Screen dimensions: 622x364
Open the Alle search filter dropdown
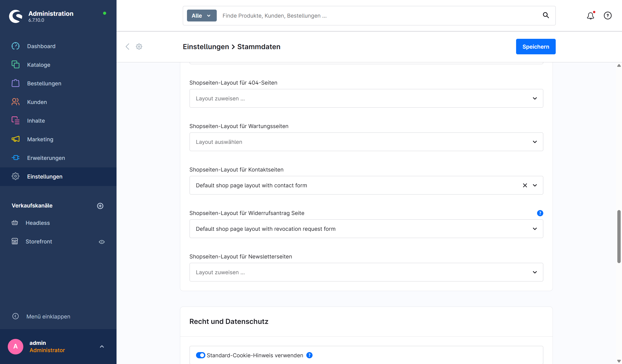tap(202, 16)
